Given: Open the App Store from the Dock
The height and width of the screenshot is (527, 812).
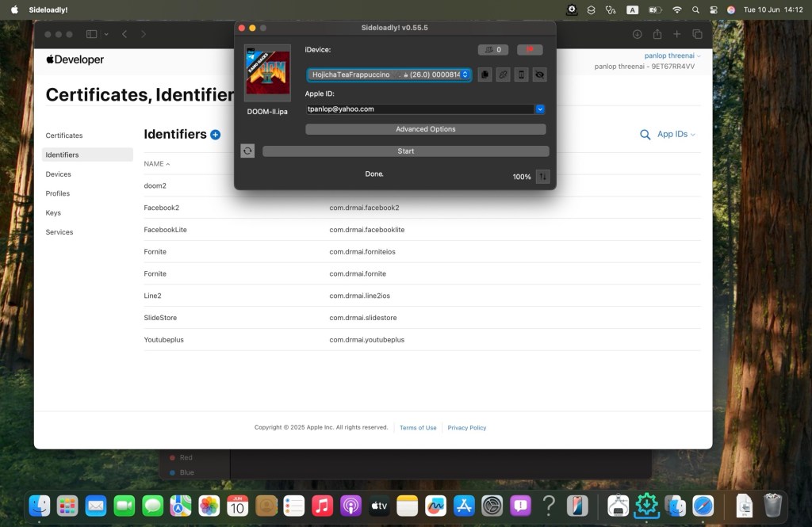Looking at the screenshot, I should click(463, 506).
